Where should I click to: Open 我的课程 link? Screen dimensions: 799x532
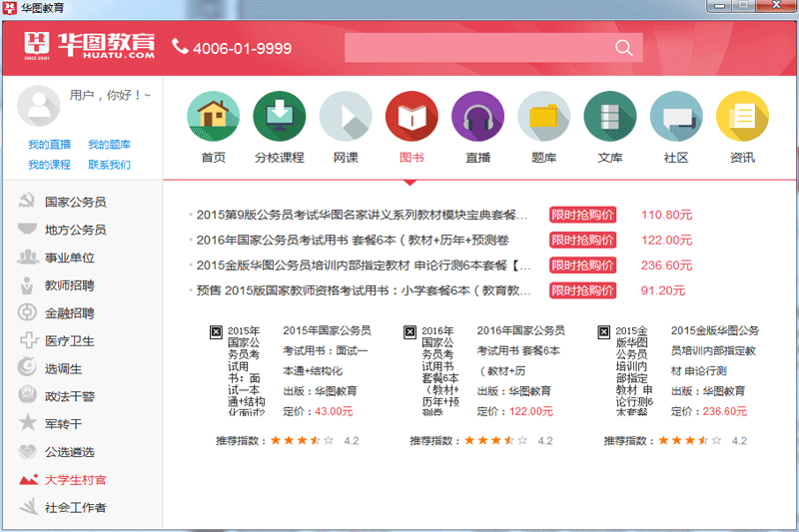(49, 165)
